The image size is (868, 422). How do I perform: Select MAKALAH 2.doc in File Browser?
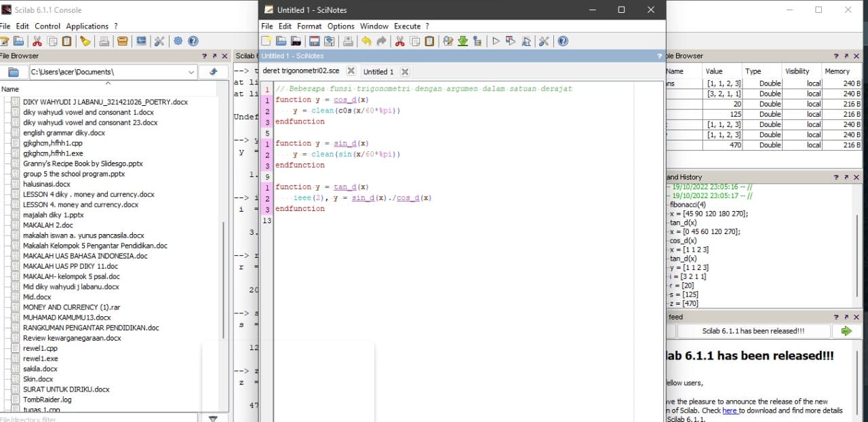point(47,225)
